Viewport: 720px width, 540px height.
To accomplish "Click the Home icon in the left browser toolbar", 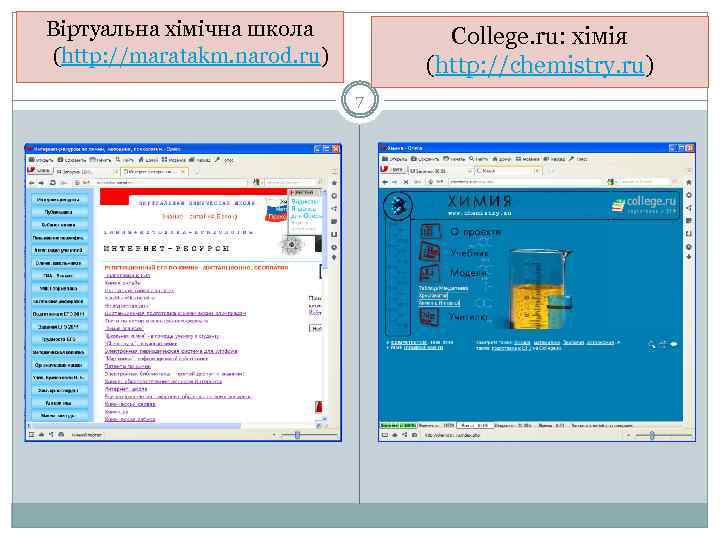I will coord(141,160).
